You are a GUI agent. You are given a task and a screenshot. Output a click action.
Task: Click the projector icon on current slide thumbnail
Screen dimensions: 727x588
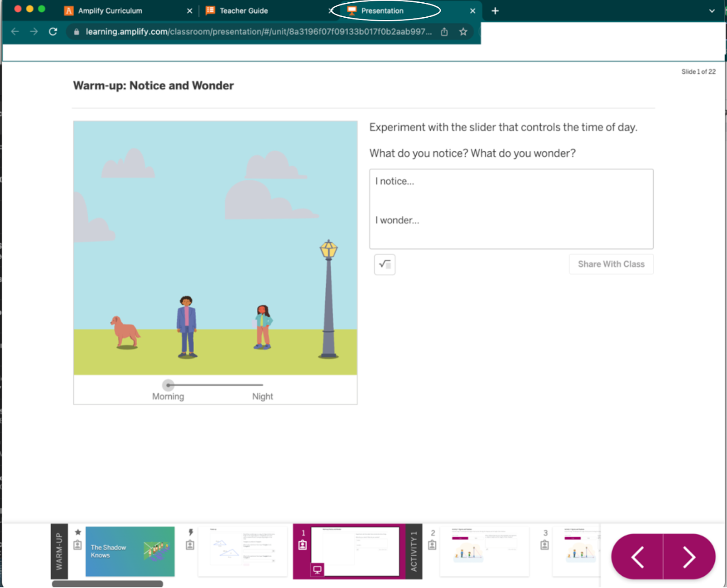[x=317, y=569]
